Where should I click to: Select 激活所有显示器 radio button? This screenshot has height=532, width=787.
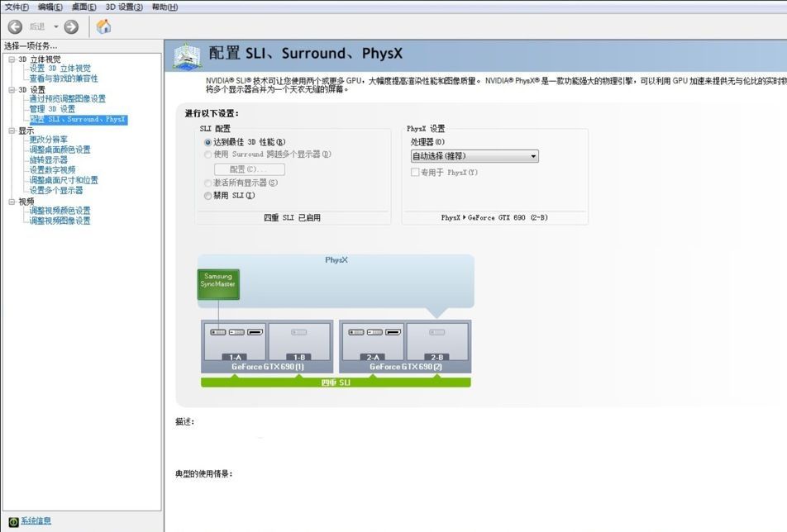(x=207, y=183)
